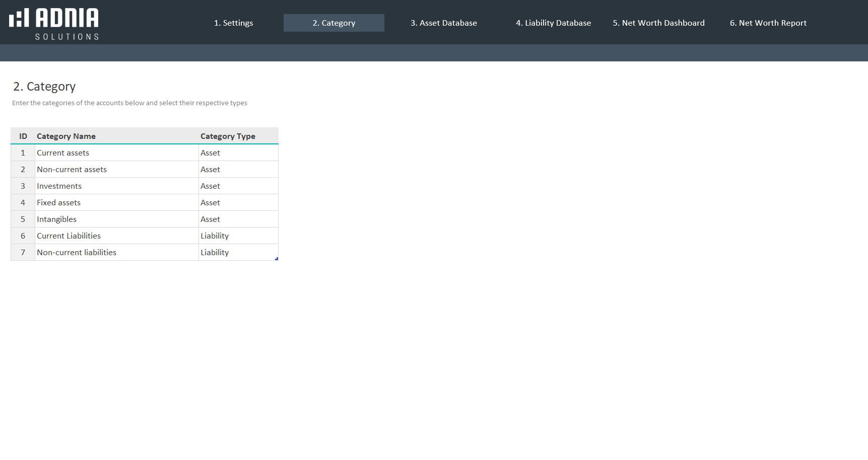868x460 pixels.
Task: Open 4. Liability Database sheet
Action: tap(553, 23)
